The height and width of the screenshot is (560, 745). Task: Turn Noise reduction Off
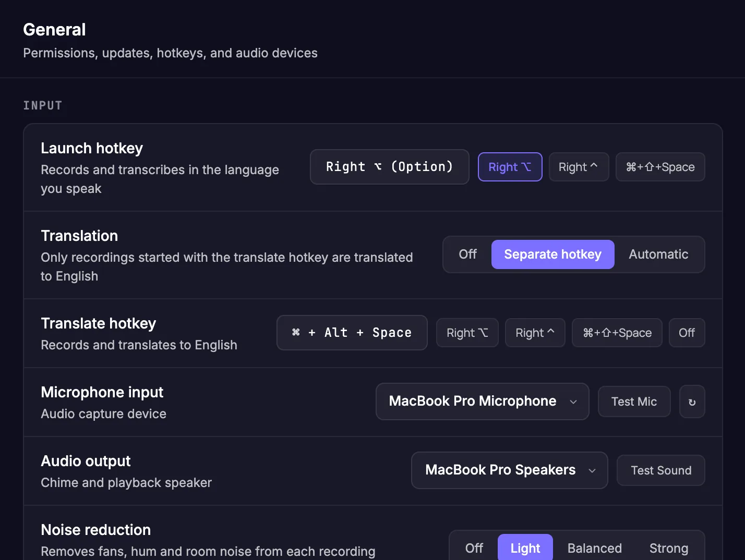(474, 548)
